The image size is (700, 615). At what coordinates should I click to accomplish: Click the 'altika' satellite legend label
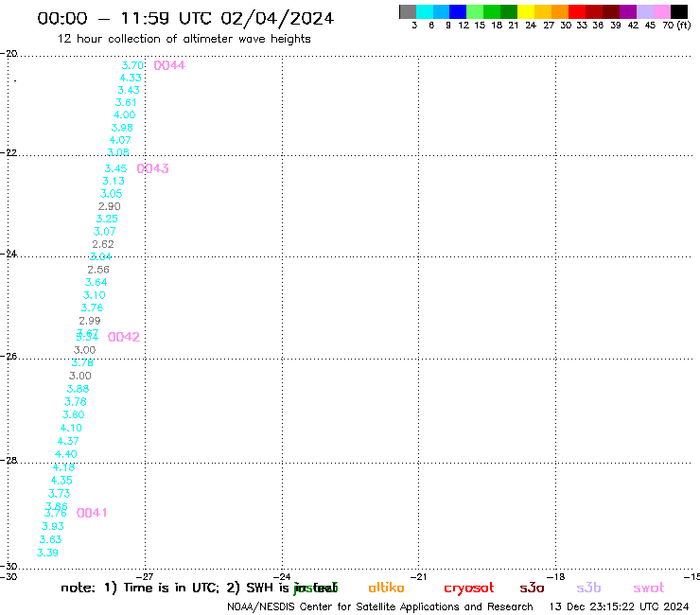(x=386, y=588)
